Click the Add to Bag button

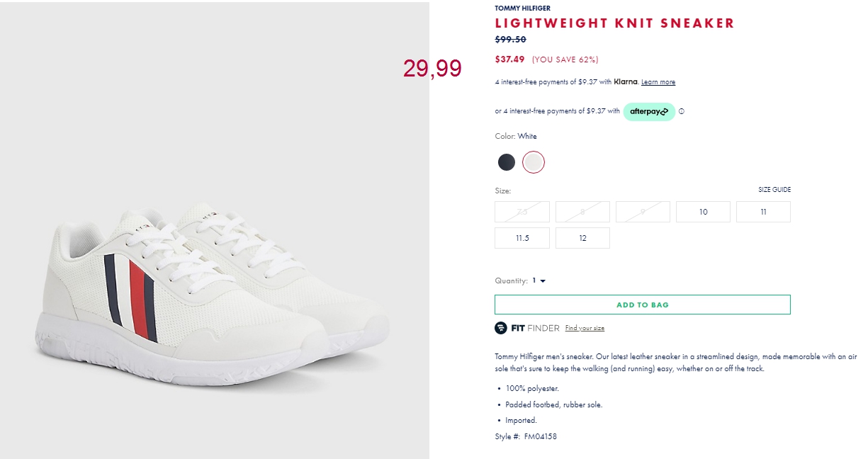(643, 305)
